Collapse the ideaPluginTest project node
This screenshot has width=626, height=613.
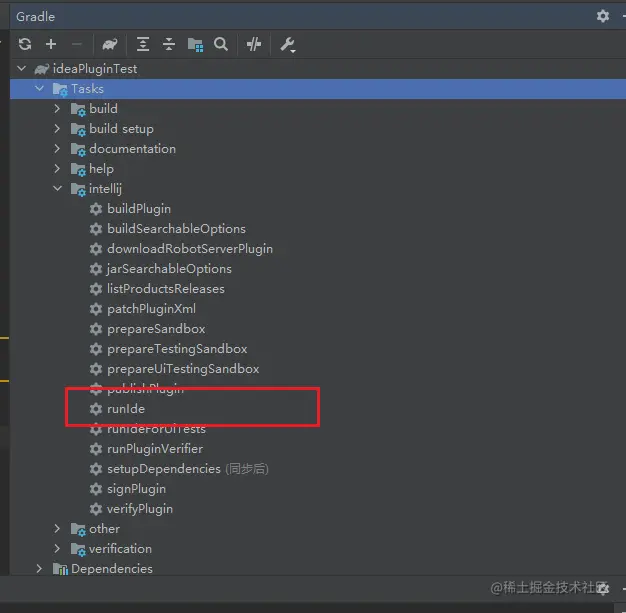[22, 69]
